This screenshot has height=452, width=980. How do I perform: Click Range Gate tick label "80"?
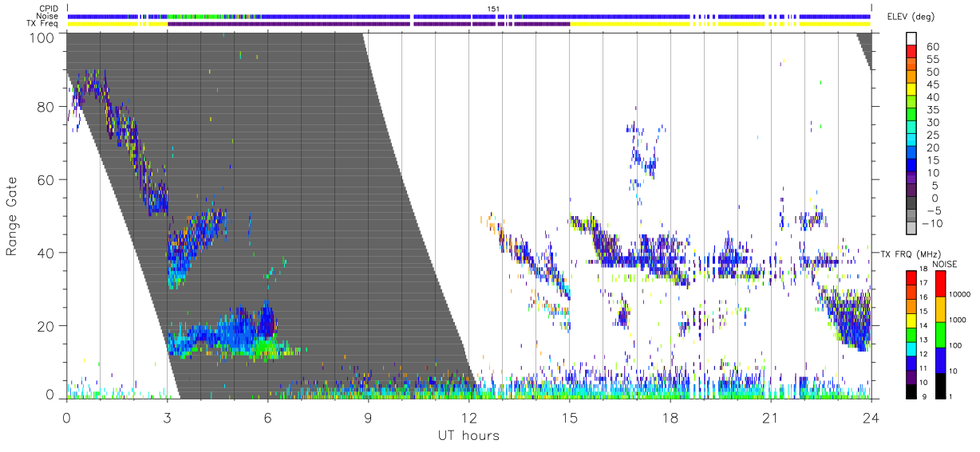[x=46, y=107]
